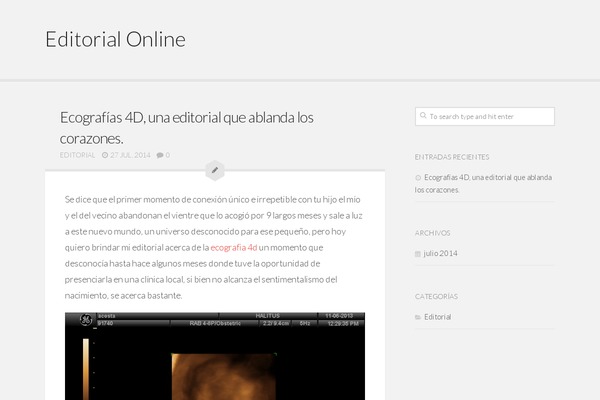Click paragraph text starting Se dice que
The image size is (600, 400).
pyautogui.click(x=214, y=247)
